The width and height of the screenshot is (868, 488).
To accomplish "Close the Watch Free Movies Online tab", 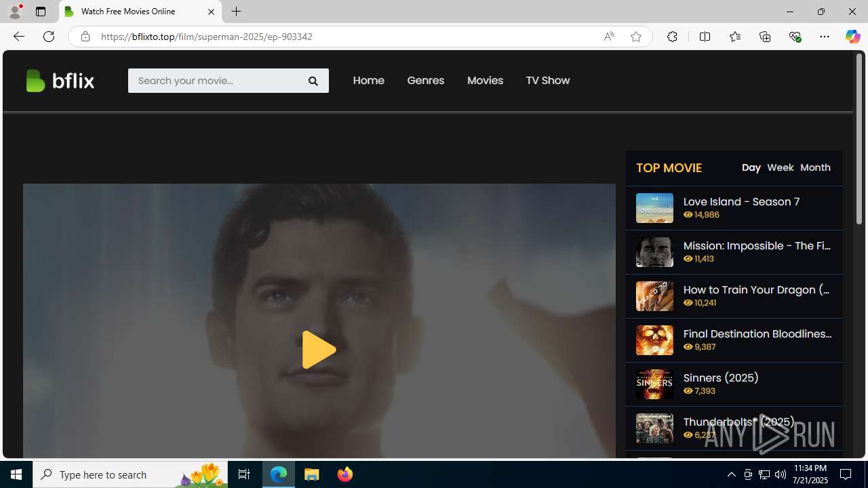I will point(211,12).
